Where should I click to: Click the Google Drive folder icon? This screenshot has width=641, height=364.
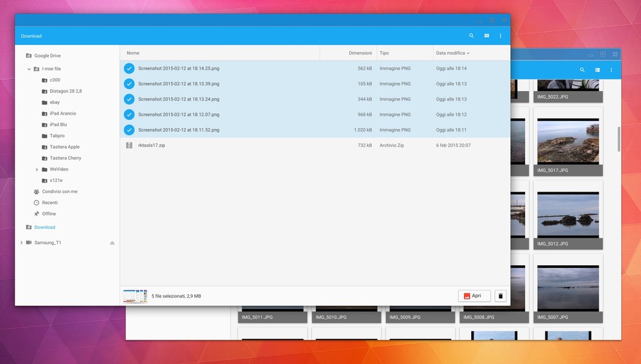pos(29,56)
